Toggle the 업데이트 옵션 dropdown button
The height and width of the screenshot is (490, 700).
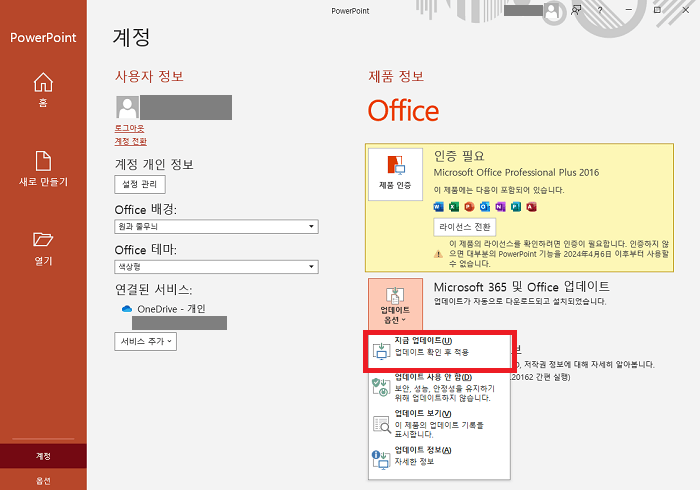pyautogui.click(x=395, y=305)
